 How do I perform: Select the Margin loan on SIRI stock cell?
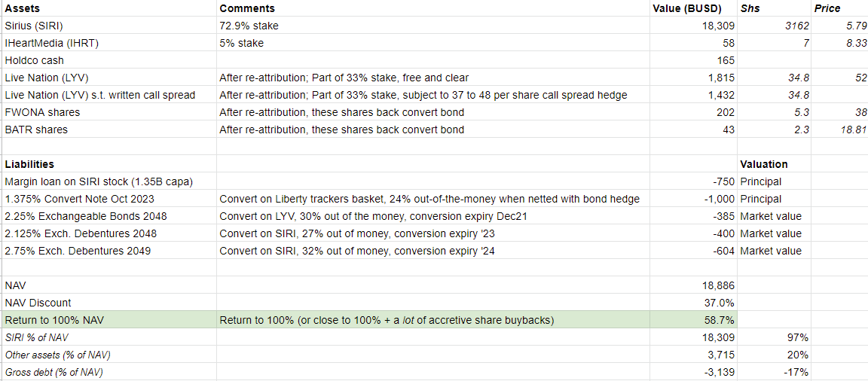pyautogui.click(x=109, y=181)
